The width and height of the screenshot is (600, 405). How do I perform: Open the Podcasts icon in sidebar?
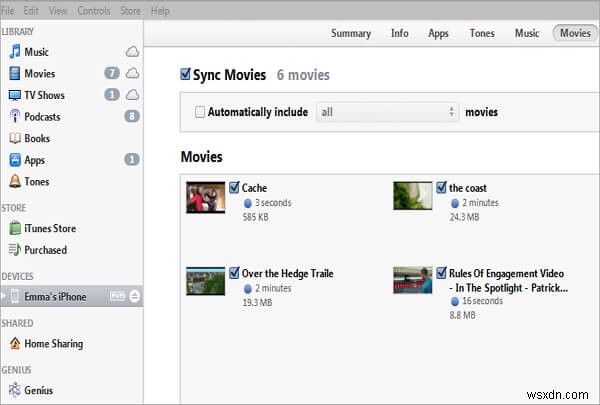pyautogui.click(x=15, y=117)
